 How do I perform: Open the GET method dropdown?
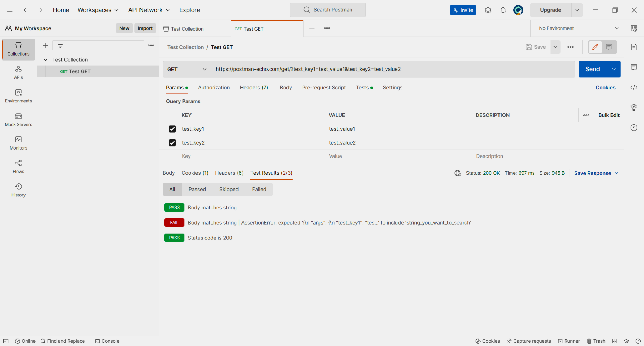tap(187, 69)
